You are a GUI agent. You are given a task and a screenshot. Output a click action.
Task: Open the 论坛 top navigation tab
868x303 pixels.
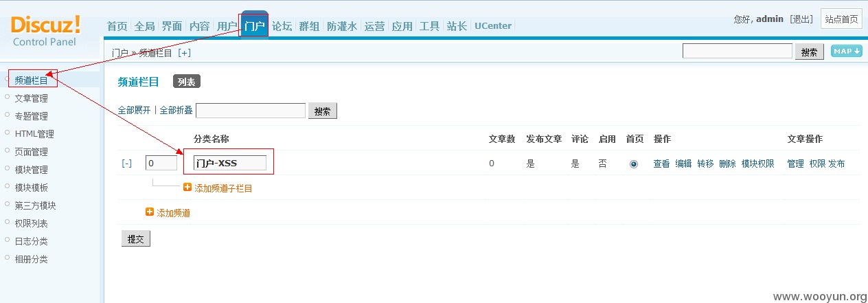(x=282, y=26)
